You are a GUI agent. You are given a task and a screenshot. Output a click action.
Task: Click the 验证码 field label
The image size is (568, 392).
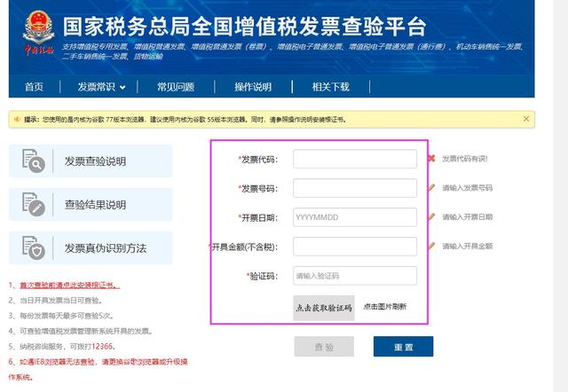point(263,276)
